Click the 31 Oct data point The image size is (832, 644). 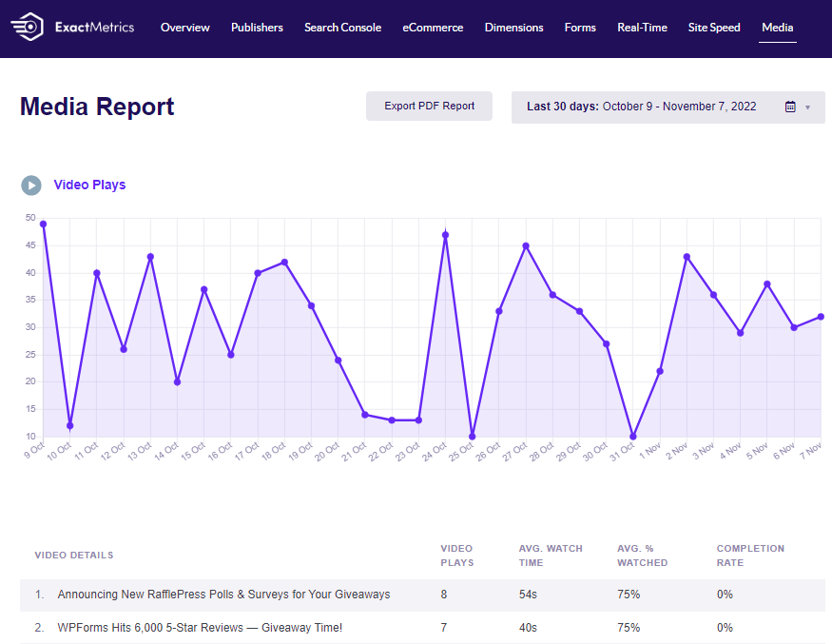tap(633, 437)
